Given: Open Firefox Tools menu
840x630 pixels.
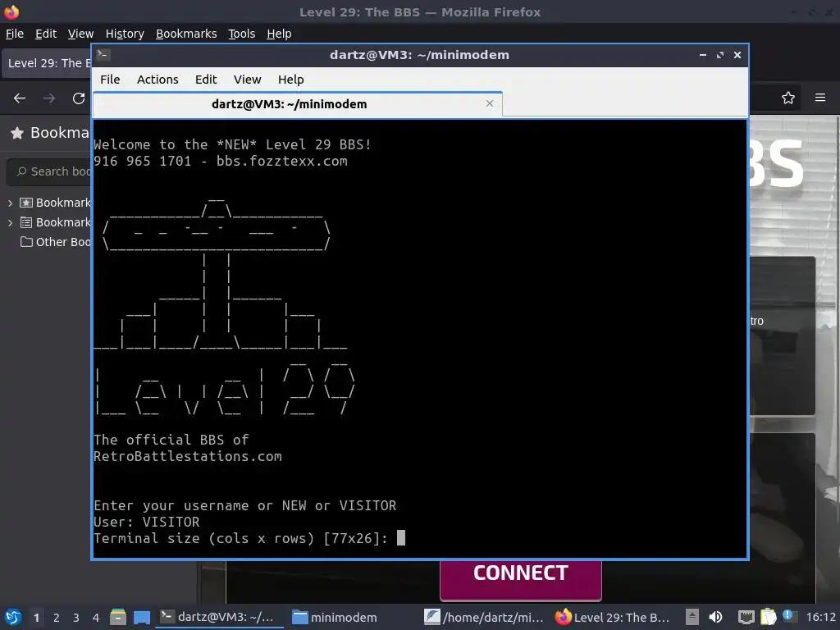Looking at the screenshot, I should coord(242,34).
